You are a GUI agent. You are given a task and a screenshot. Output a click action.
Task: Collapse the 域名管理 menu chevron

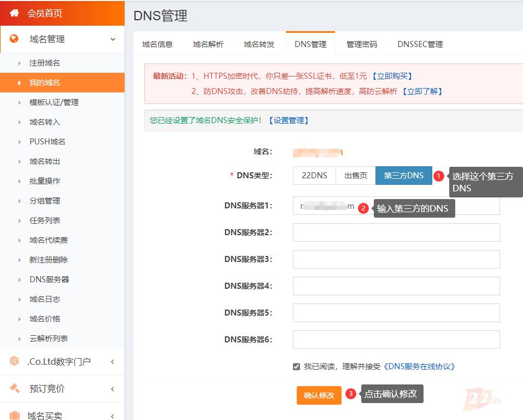[113, 39]
